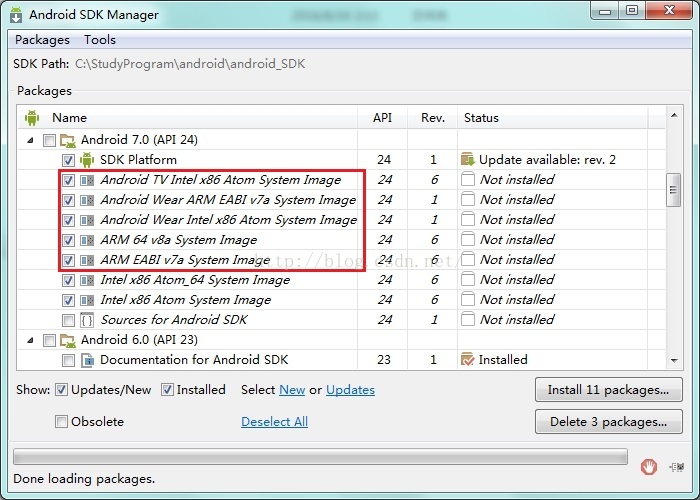Click the scroll down arrow of packages list

click(x=673, y=360)
